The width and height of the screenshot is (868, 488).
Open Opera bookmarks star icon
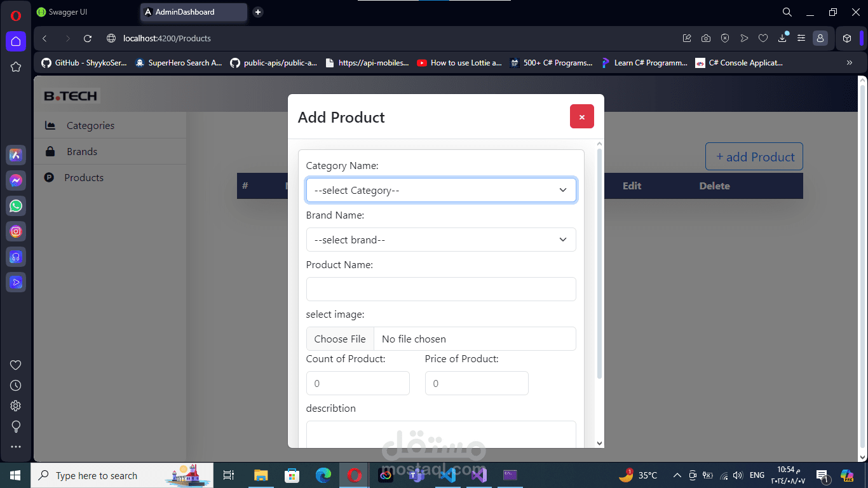point(16,67)
